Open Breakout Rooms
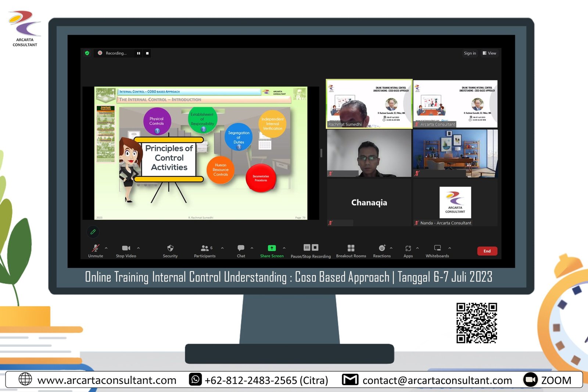 pyautogui.click(x=351, y=248)
